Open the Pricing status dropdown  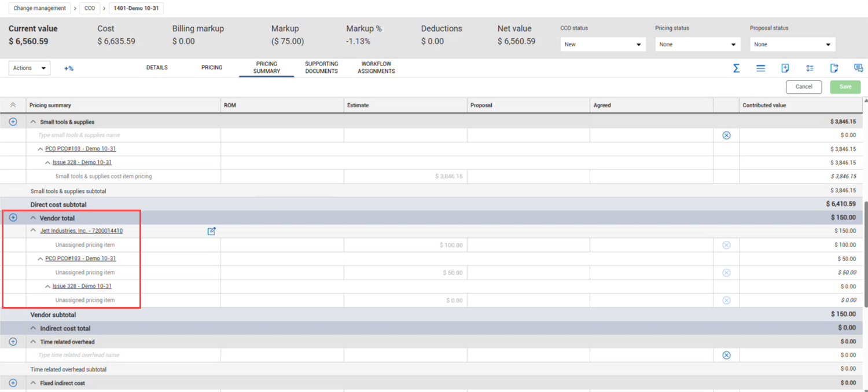pyautogui.click(x=698, y=44)
